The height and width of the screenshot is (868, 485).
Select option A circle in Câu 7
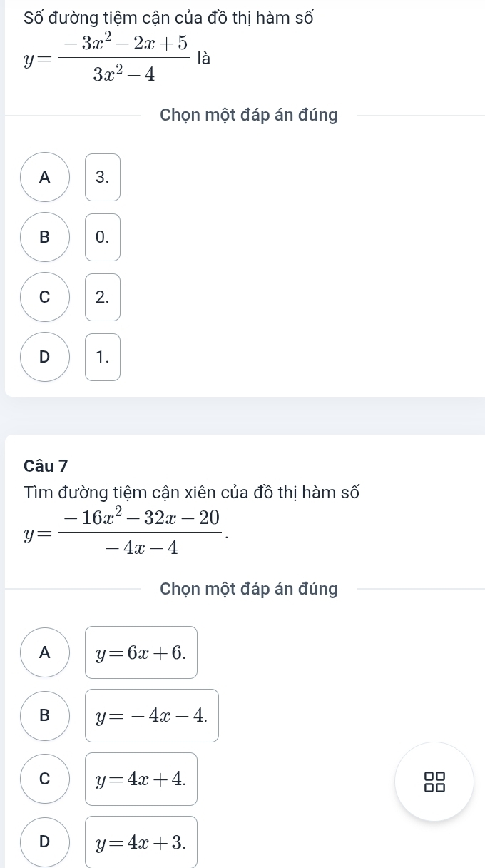click(x=45, y=652)
